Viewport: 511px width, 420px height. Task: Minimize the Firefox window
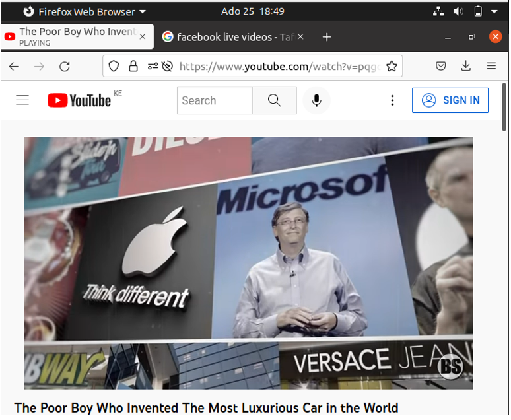click(x=448, y=37)
